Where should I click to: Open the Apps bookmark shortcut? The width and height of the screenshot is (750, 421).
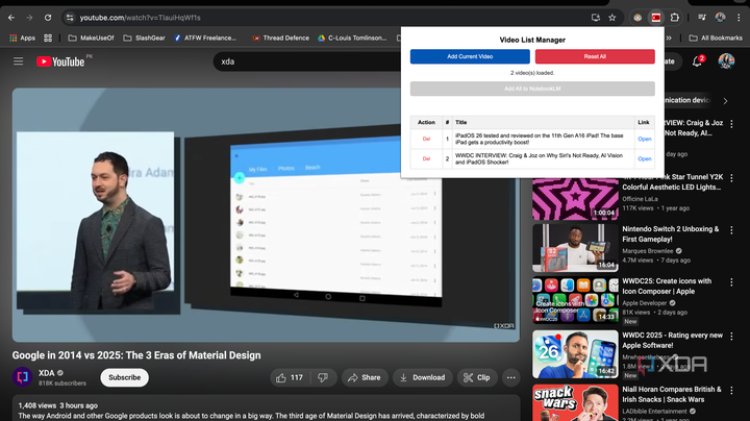point(22,38)
